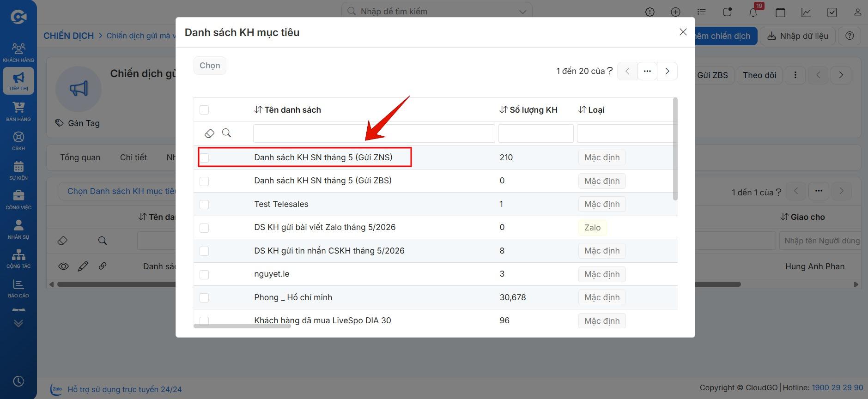This screenshot has width=868, height=399.
Task: Check the Test Telesales row
Action: click(x=204, y=205)
